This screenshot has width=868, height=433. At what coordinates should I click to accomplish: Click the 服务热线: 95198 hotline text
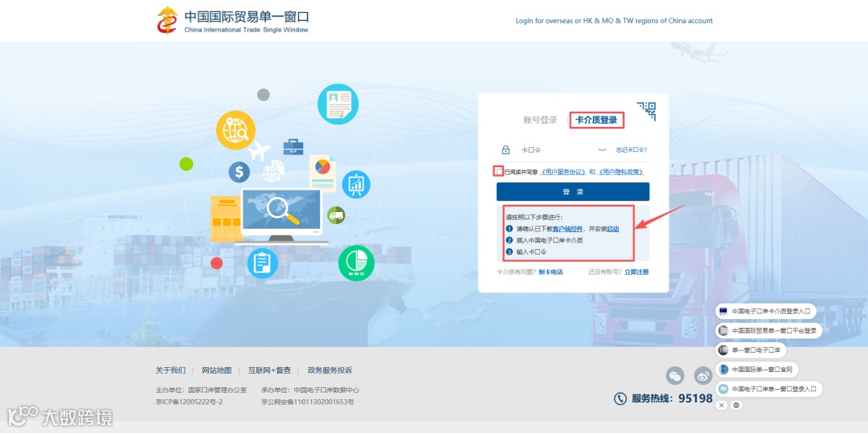coord(672,398)
